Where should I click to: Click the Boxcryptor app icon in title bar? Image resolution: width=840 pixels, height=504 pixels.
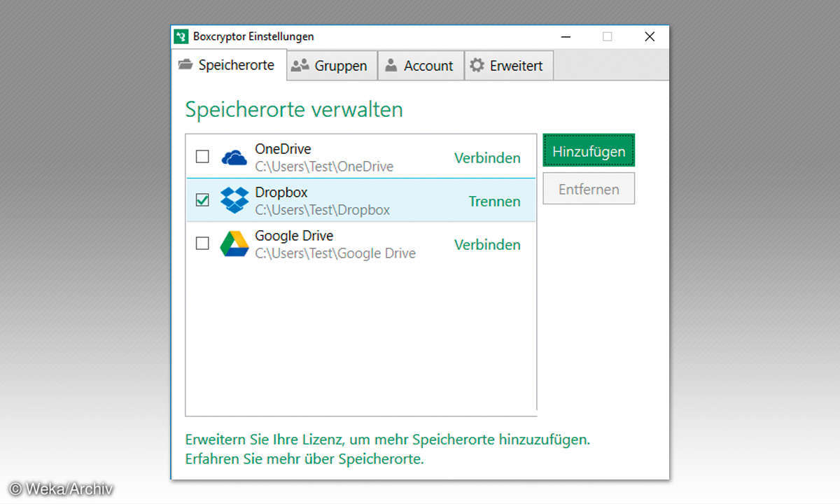(x=181, y=36)
